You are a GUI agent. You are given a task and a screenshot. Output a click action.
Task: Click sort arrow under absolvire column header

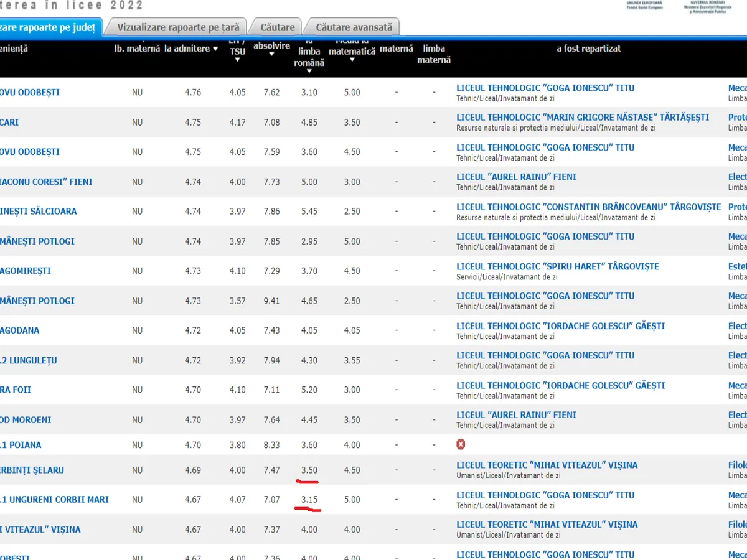tap(271, 54)
